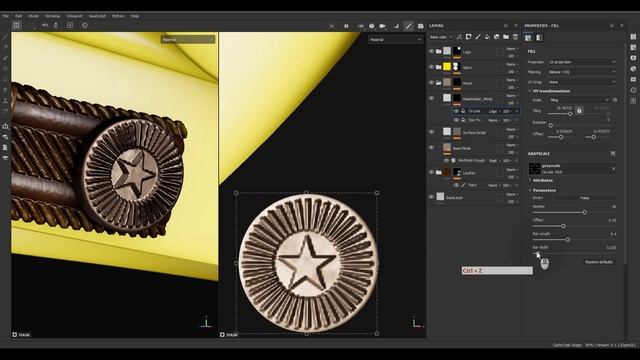Open the Projection dropdown in Fill properties
640x360 pixels.
582,62
